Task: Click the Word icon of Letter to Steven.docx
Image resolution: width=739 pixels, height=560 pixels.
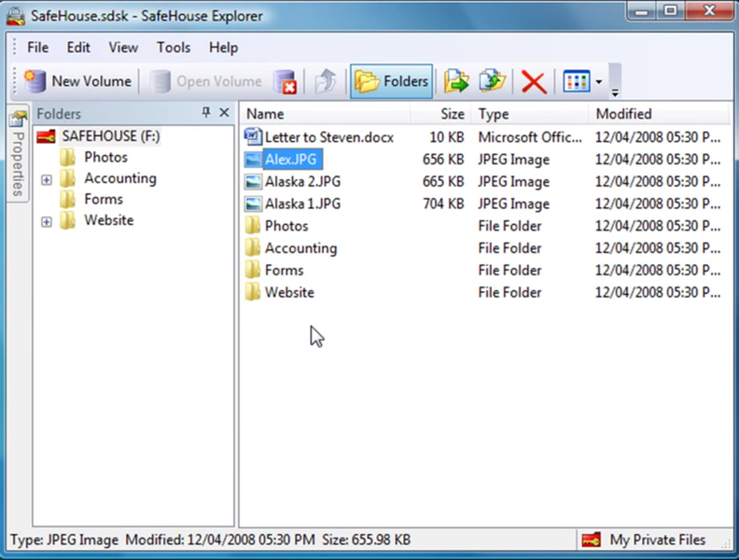Action: (x=253, y=136)
